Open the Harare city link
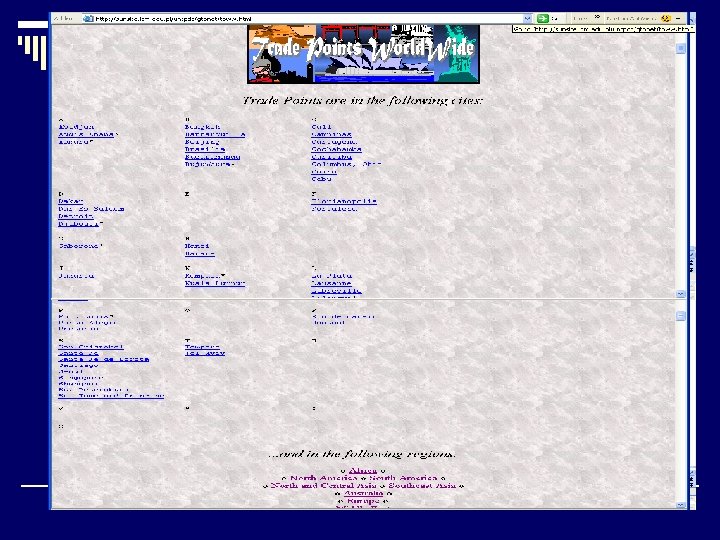This screenshot has height=540, width=720. (x=200, y=253)
